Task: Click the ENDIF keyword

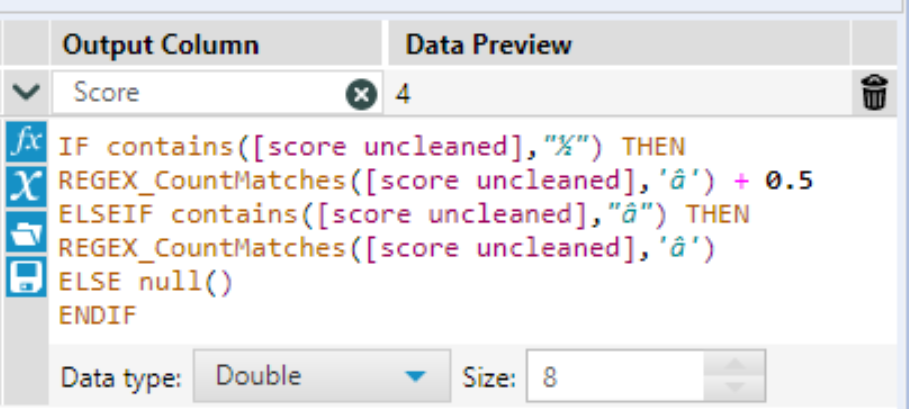Action: click(97, 315)
